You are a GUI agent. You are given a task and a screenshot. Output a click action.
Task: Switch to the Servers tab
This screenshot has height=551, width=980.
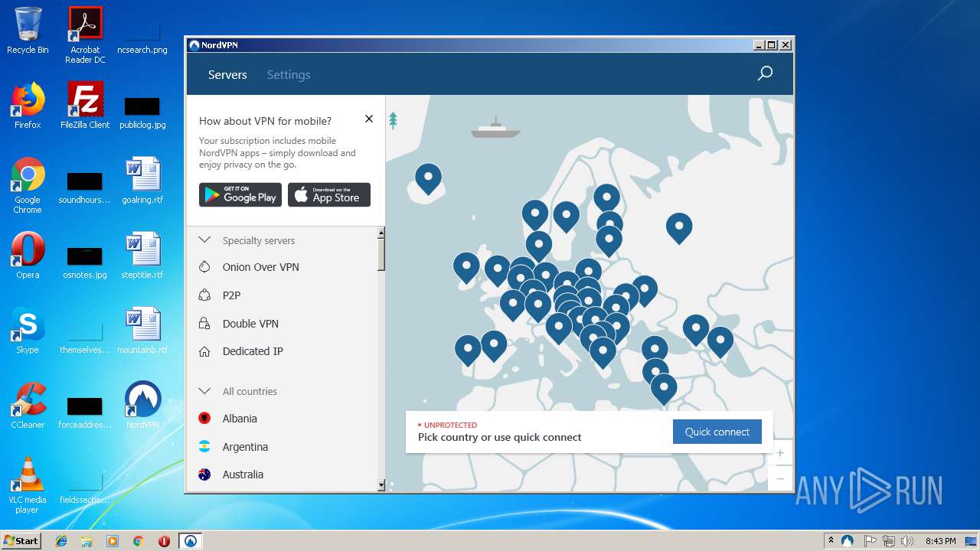click(227, 75)
